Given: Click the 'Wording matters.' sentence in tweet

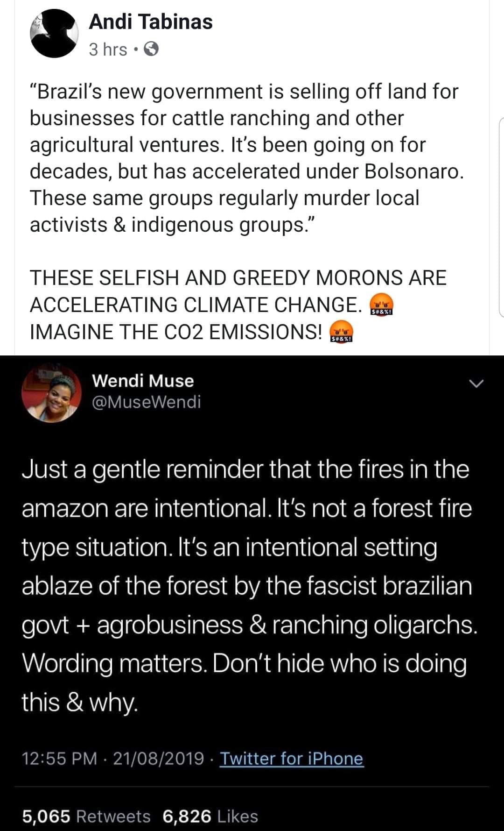Looking at the screenshot, I should click(x=114, y=664).
